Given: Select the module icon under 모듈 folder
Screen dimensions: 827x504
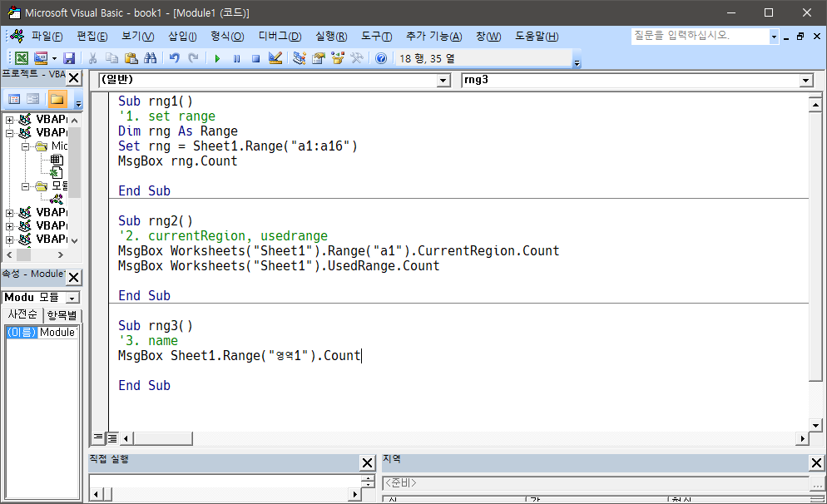Looking at the screenshot, I should click(x=57, y=200).
